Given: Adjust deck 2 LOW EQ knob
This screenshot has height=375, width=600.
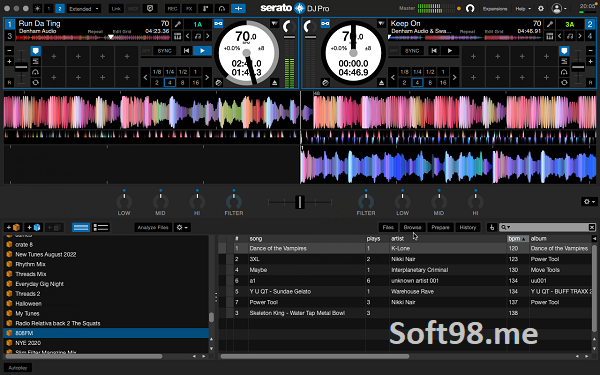Looking at the screenshot, I should (402, 201).
